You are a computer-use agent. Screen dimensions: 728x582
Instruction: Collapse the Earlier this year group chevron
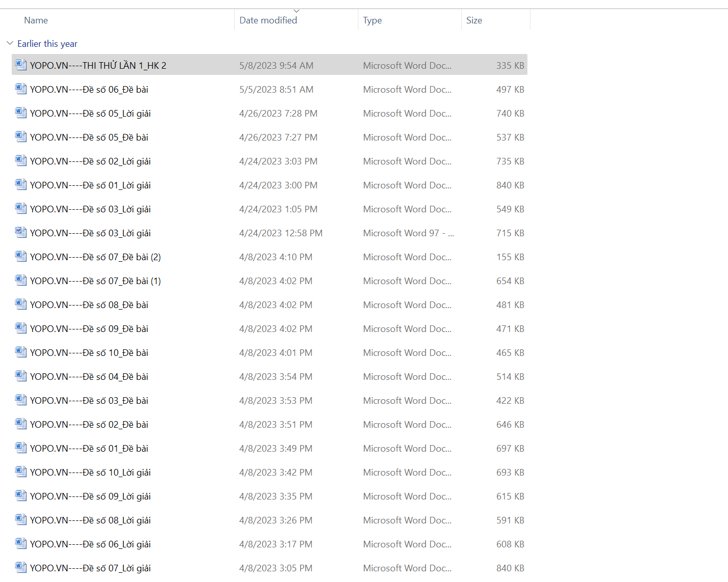pyautogui.click(x=10, y=43)
